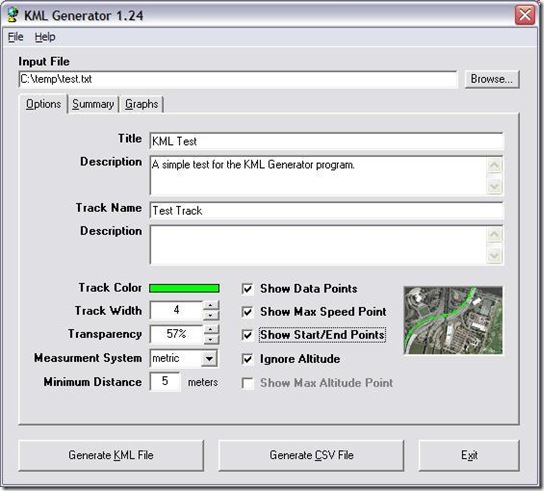This screenshot has height=491, width=544.
Task: Decrease Track Width with the down arrow
Action: coord(211,315)
